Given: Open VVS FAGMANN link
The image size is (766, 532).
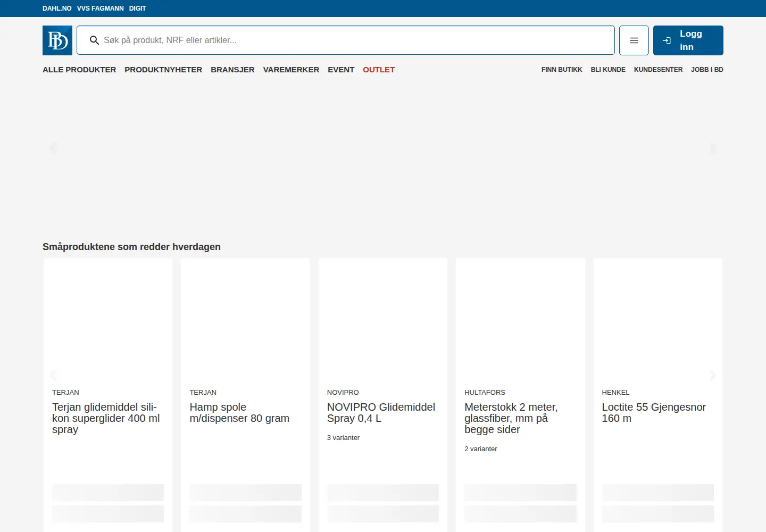Looking at the screenshot, I should click(x=101, y=9).
